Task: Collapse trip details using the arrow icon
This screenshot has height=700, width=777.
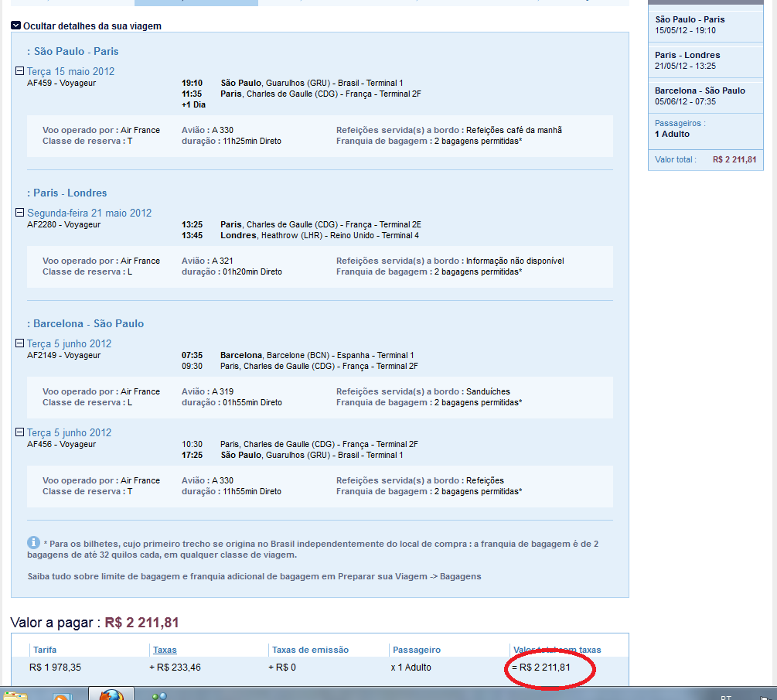Action: [x=15, y=26]
